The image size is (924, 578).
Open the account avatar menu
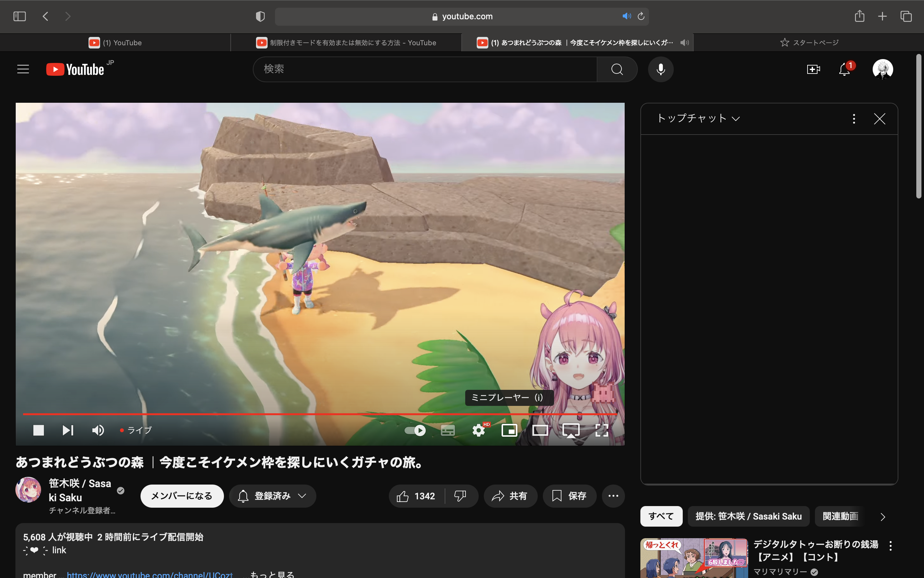[x=883, y=69]
